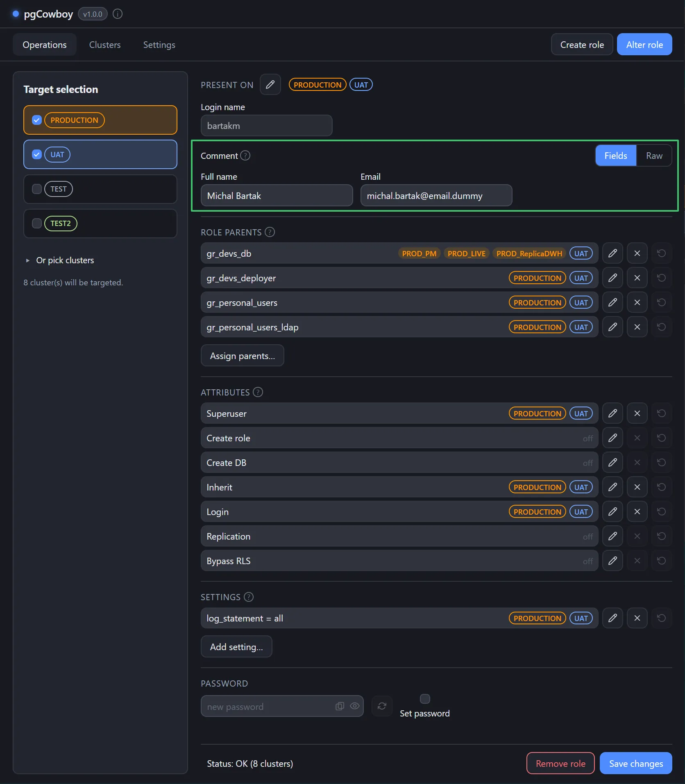Image resolution: width=685 pixels, height=784 pixels.
Task: Edit the Bypass RLS attribute
Action: [612, 561]
